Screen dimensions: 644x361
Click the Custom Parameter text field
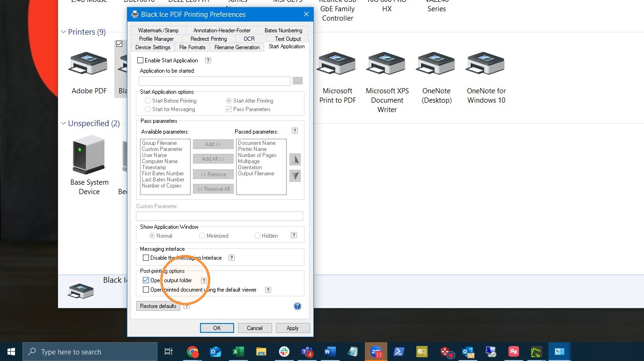219,216
